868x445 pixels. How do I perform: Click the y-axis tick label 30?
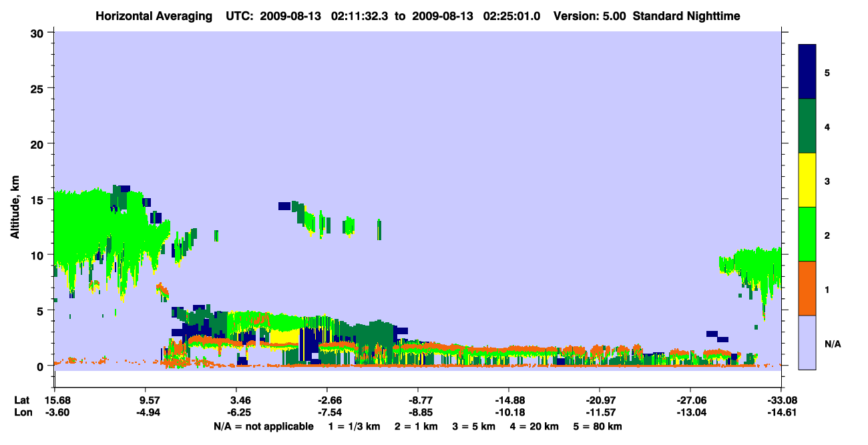(x=39, y=33)
